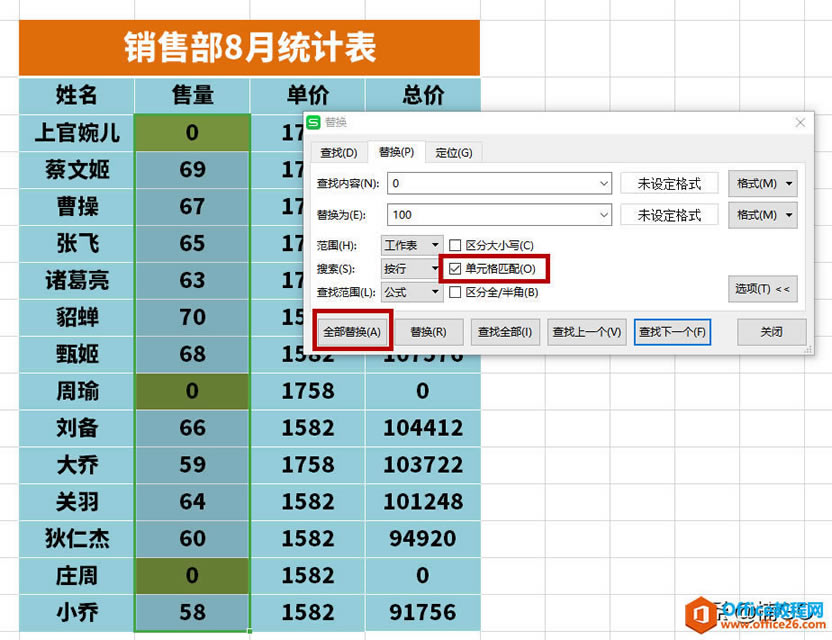Click 查找下一个(F) button

(672, 332)
